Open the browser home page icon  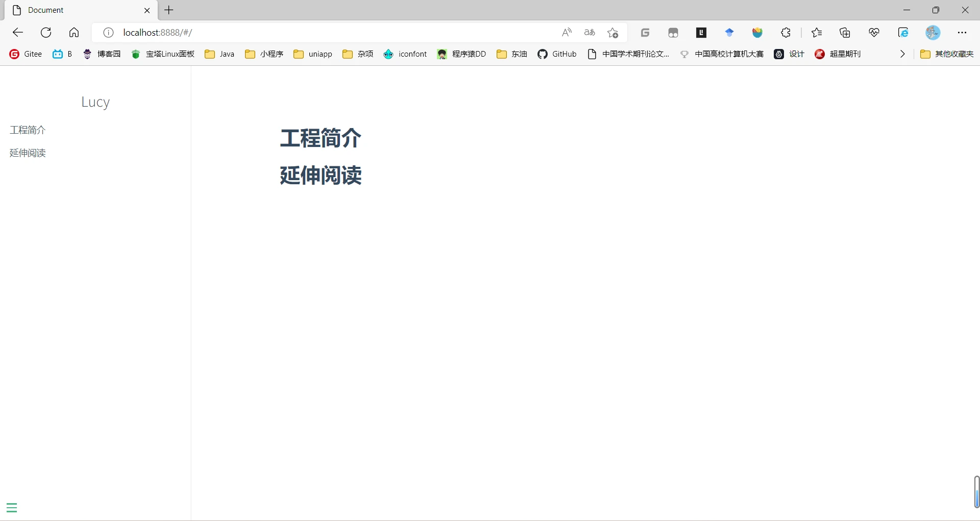[74, 33]
